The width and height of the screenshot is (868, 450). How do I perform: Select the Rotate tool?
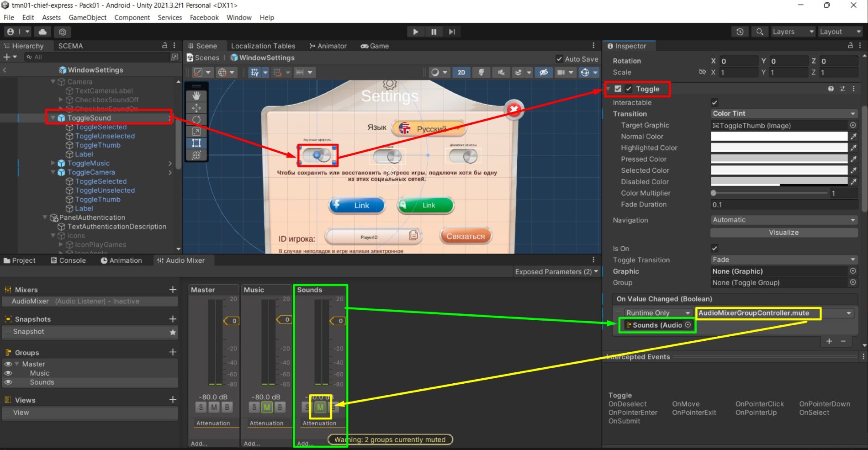pos(196,120)
